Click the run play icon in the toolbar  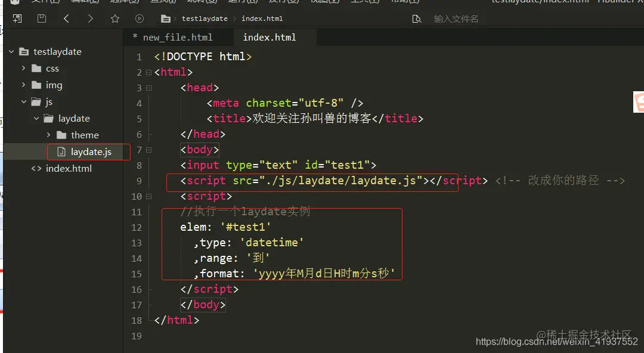tap(140, 18)
